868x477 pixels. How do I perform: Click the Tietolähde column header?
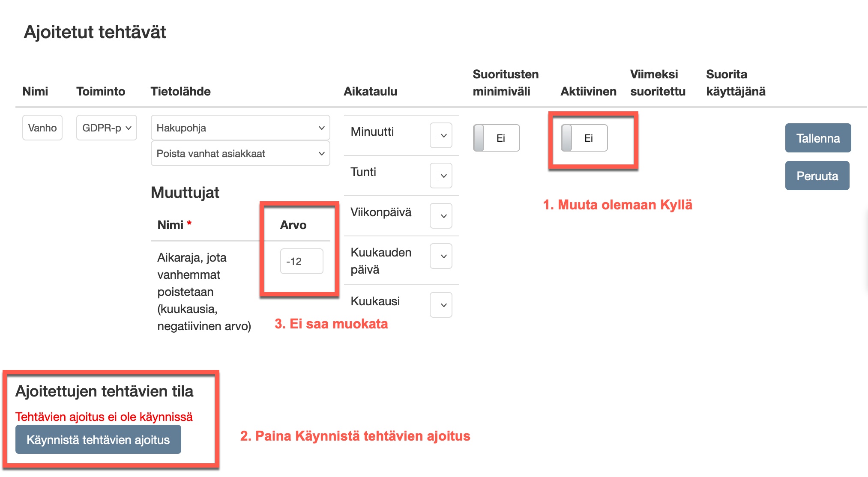tap(180, 91)
